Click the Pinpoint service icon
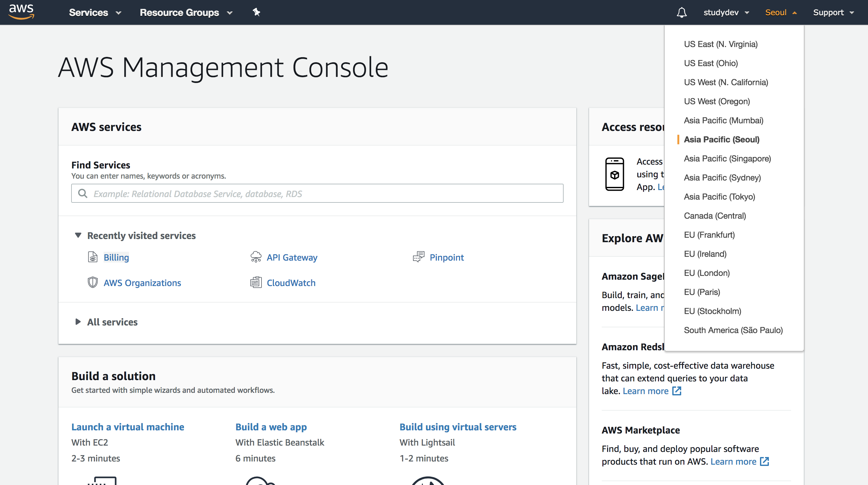The width and height of the screenshot is (868, 485). [418, 257]
